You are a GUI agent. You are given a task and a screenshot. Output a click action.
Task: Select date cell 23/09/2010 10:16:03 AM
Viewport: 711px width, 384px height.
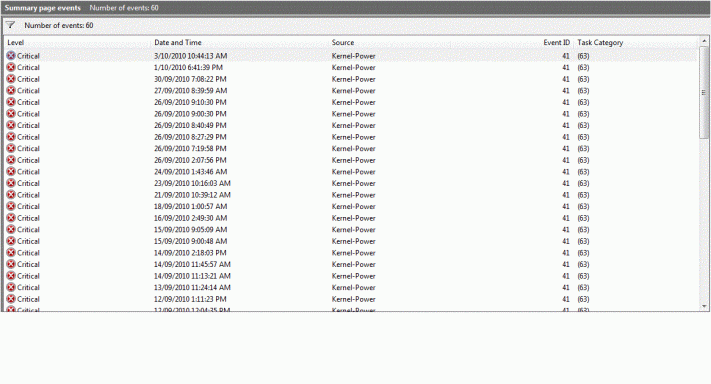pyautogui.click(x=192, y=183)
